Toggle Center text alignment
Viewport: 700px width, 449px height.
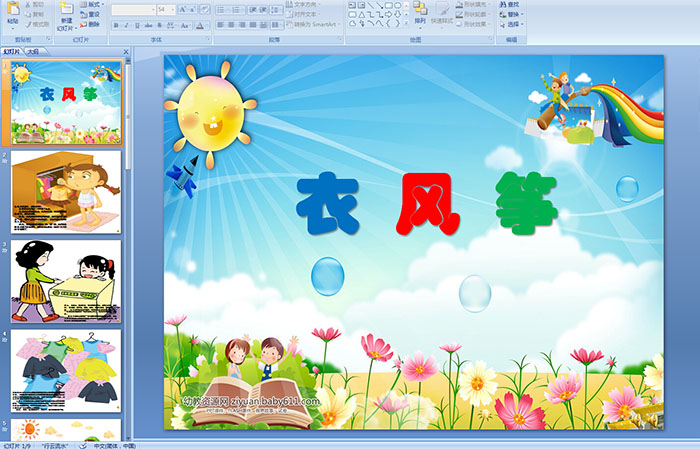pos(231,25)
